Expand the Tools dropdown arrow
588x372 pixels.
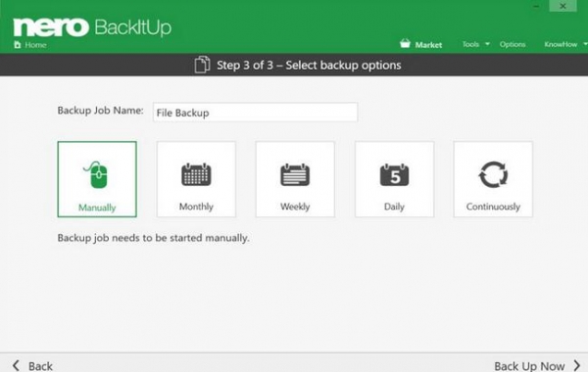pos(487,44)
